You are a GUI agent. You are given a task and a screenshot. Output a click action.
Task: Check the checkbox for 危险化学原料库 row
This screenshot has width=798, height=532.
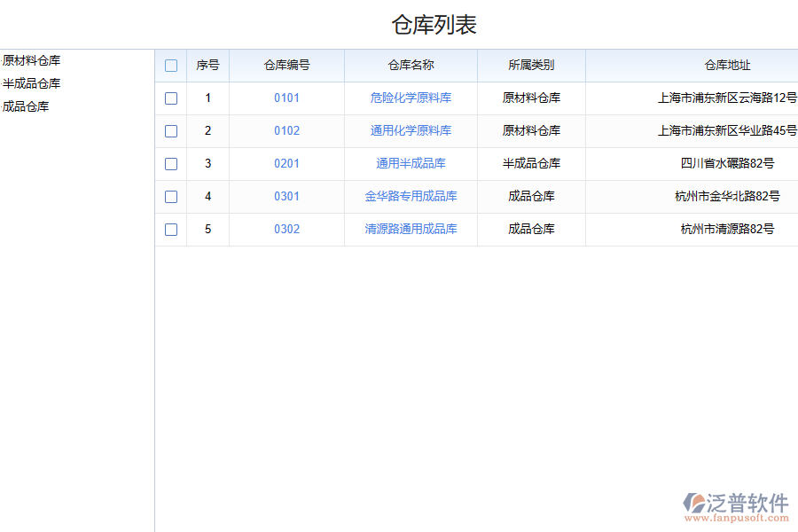[x=171, y=98]
